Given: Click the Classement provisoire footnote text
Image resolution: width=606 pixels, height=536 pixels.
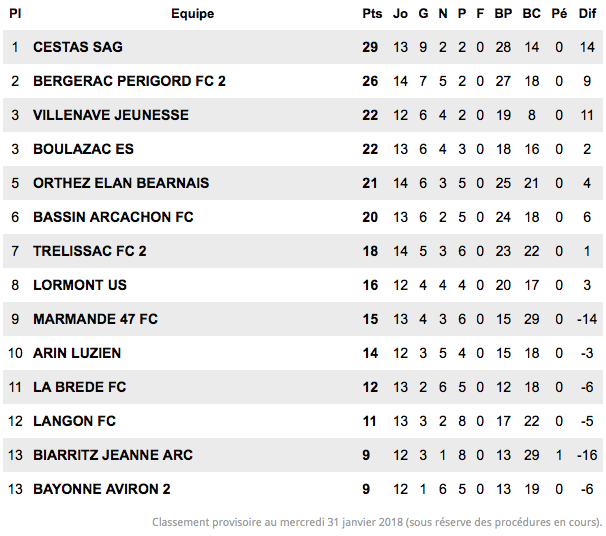Looking at the screenshot, I should tap(377, 522).
